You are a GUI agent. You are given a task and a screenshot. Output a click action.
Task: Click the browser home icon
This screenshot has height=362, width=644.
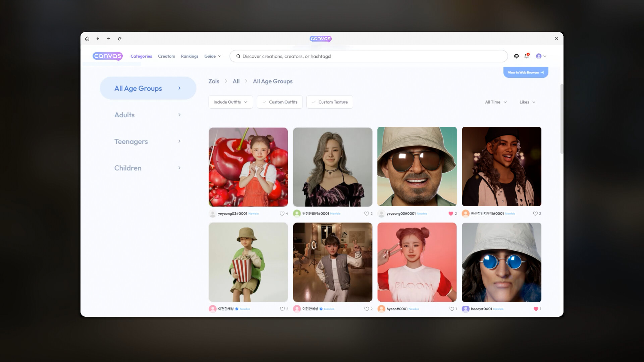87,39
